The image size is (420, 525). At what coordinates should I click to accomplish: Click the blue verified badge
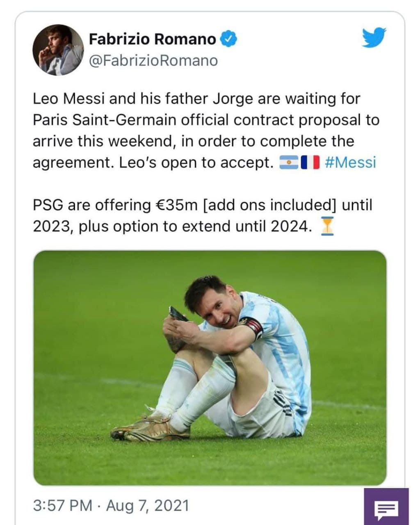[x=229, y=39]
